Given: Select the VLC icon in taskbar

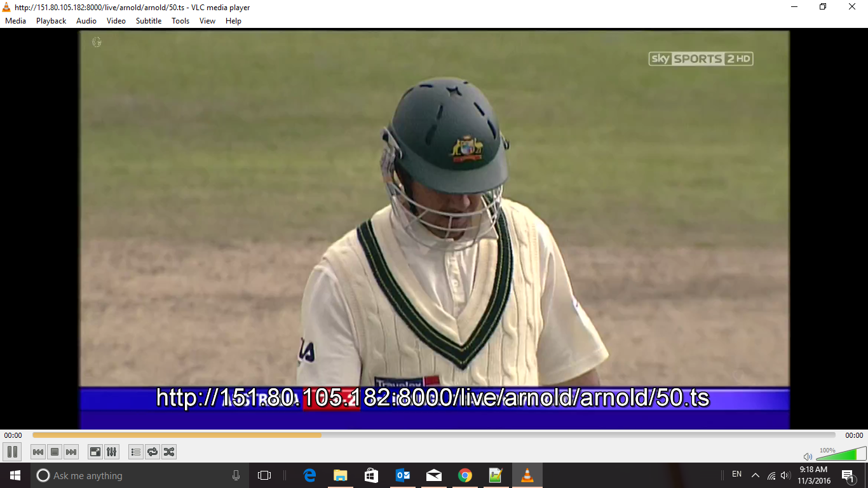Looking at the screenshot, I should (527, 475).
